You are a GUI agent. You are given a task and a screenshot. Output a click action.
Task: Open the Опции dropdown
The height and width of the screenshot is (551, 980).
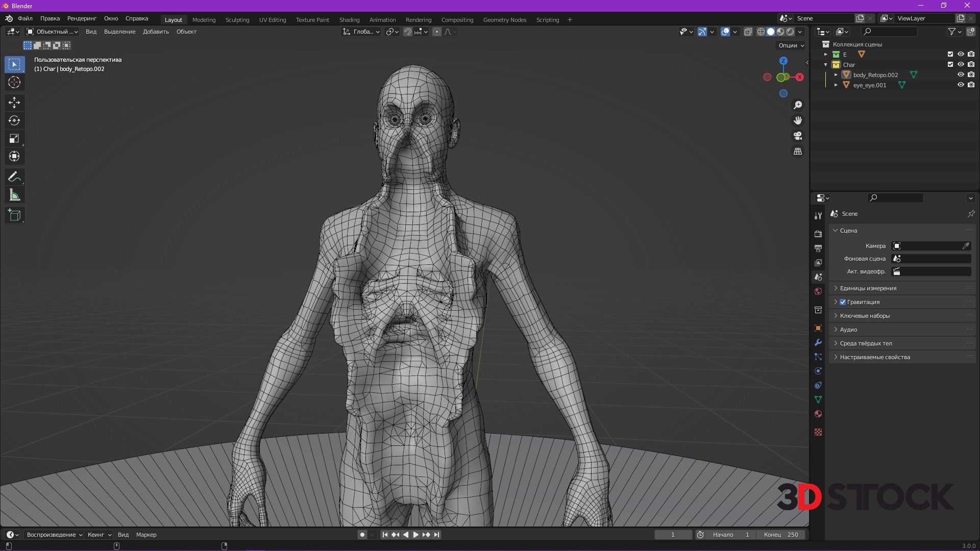pyautogui.click(x=791, y=45)
